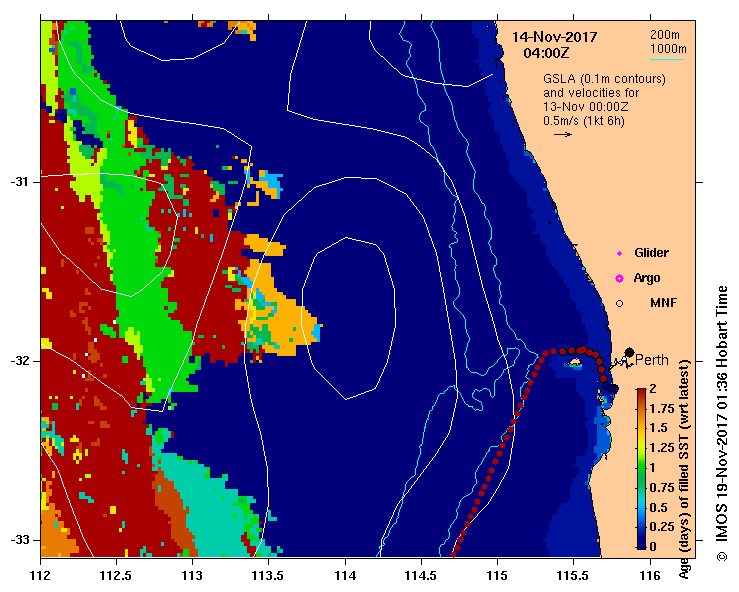Click the magenta Argo circle legend marker
Image resolution: width=739 pixels, height=592 pixels.
pyautogui.click(x=619, y=279)
